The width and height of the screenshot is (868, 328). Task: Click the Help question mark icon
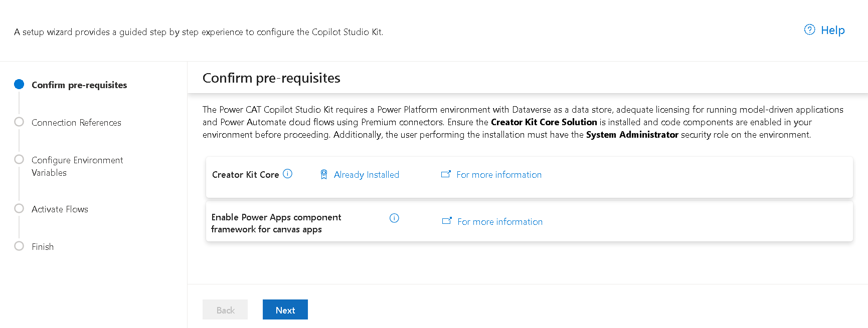click(809, 30)
